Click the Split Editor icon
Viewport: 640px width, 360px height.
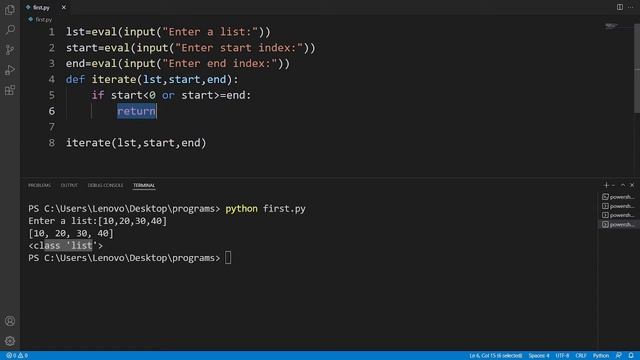pos(620,7)
